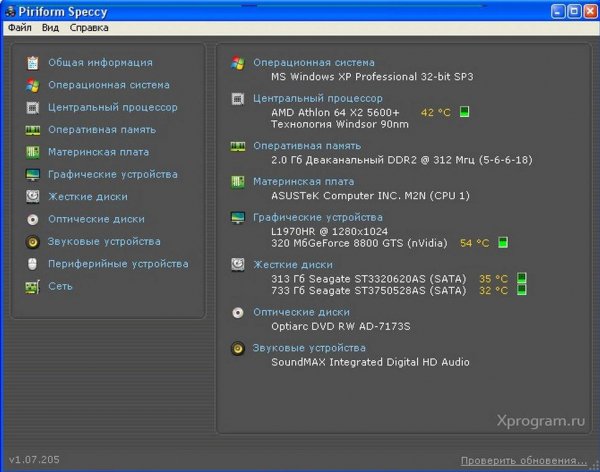Click Проверить обновления link
The width and height of the screenshot is (600, 472).
523,461
